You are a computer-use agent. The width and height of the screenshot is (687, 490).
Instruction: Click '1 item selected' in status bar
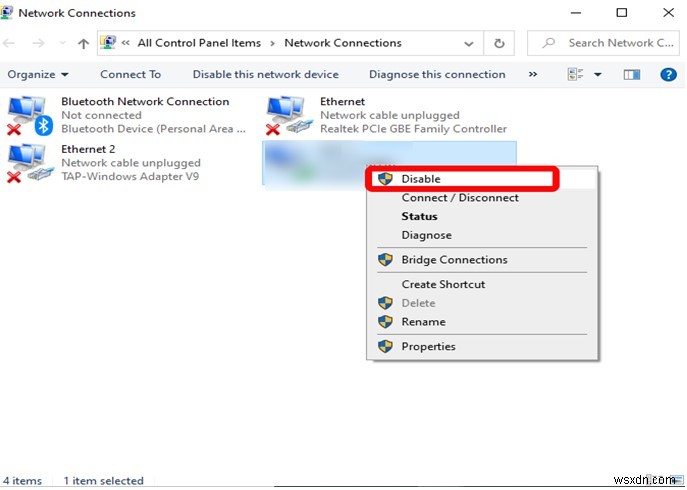point(103,481)
